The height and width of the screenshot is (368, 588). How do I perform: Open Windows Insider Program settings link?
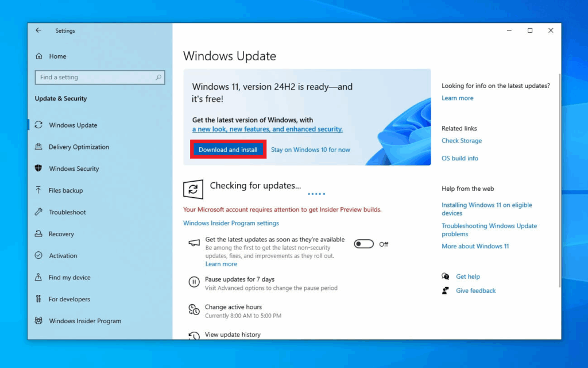point(231,223)
